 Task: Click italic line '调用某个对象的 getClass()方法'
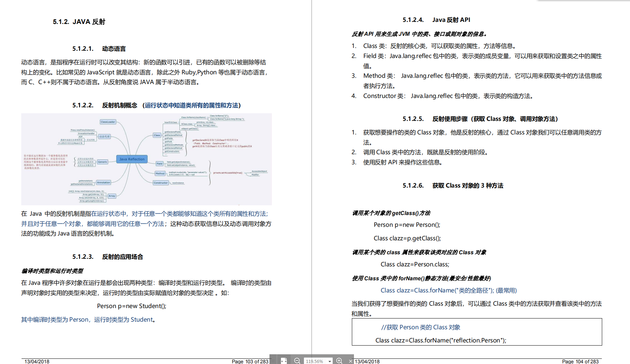click(391, 213)
